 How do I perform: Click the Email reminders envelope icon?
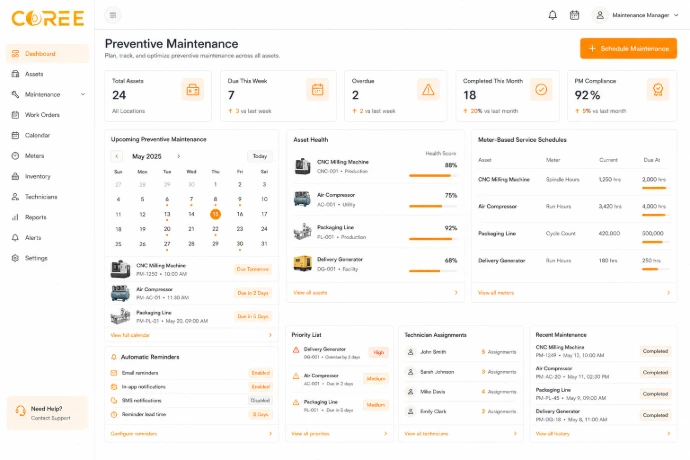(114, 373)
